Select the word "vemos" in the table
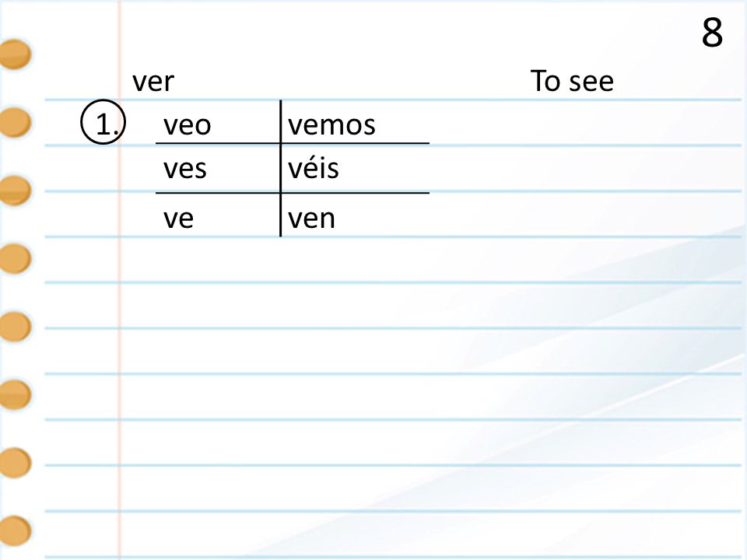This screenshot has width=747, height=560. [331, 125]
